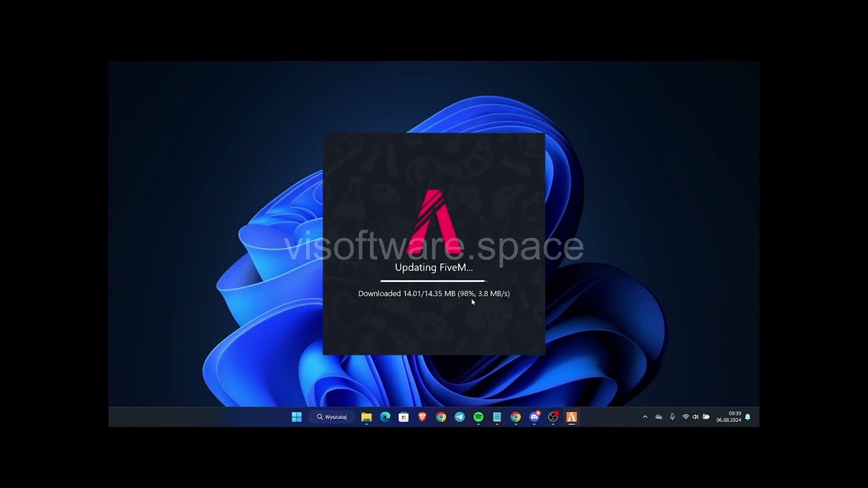Open File Explorer from the taskbar
Screen dimensions: 868x488
(366, 417)
